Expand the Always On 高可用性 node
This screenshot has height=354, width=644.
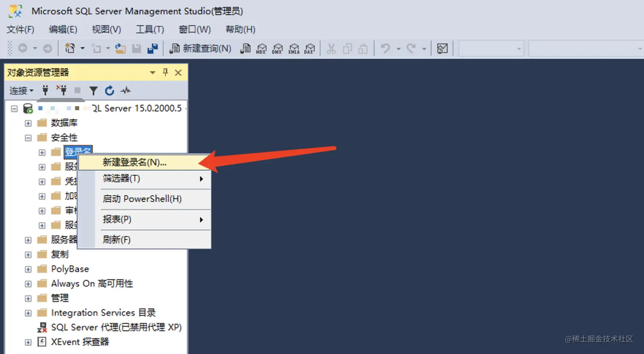(28, 284)
